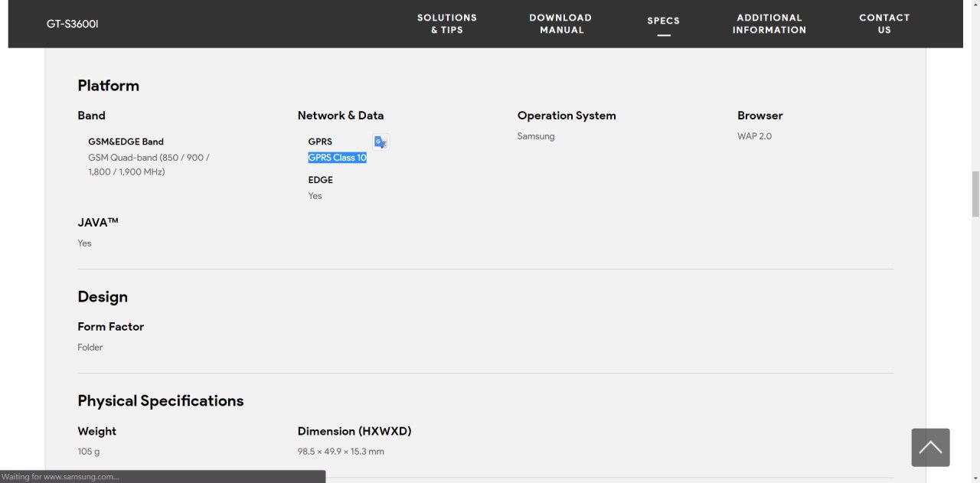Click the JAVA™ spec heading
The width and height of the screenshot is (980, 483).
tap(98, 223)
